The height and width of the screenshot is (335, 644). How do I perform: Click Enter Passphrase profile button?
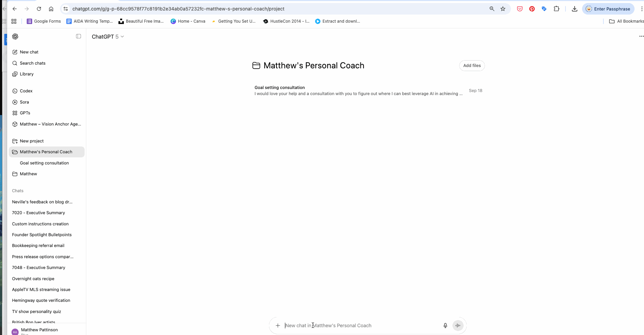click(x=608, y=9)
